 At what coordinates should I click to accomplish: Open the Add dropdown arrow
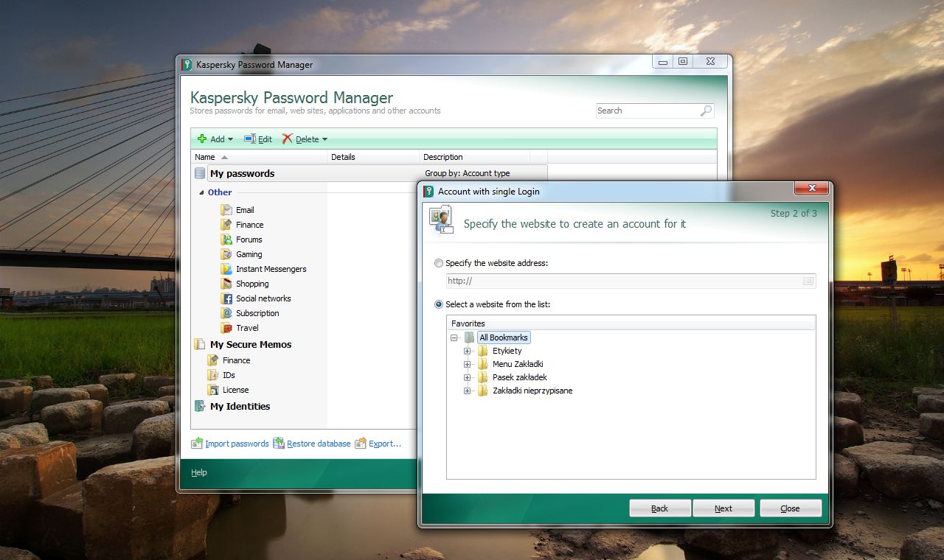pyautogui.click(x=230, y=139)
